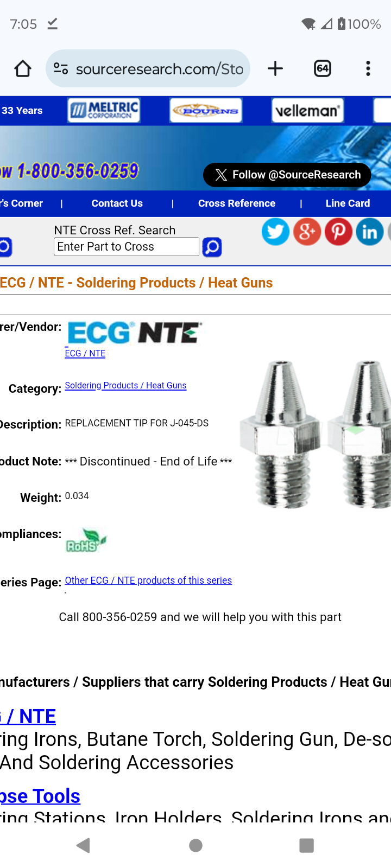Viewport: 391px width, 868px height.
Task: Tap the replacement tip product image
Action: pyautogui.click(x=315, y=434)
